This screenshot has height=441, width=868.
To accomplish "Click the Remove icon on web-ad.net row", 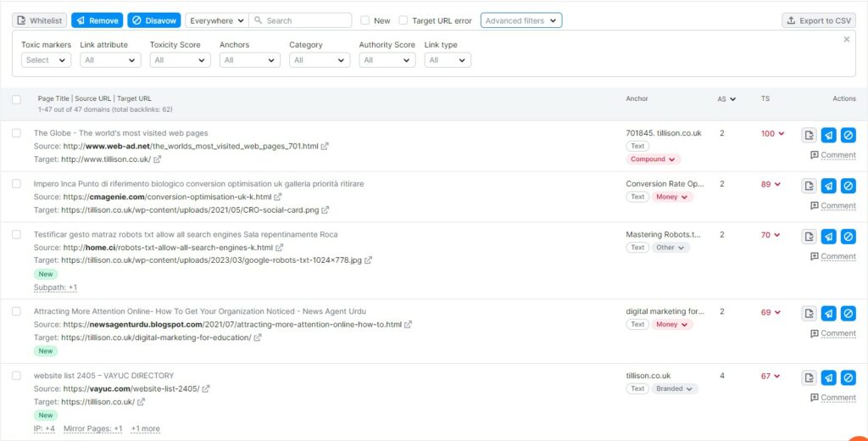I will pyautogui.click(x=829, y=135).
